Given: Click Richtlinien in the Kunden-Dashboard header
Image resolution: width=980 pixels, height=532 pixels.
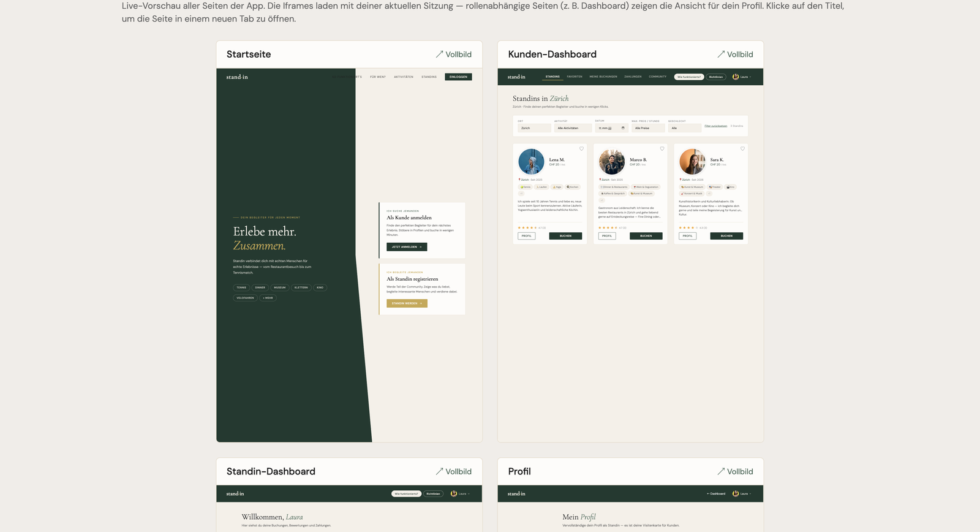Looking at the screenshot, I should click(x=716, y=77).
